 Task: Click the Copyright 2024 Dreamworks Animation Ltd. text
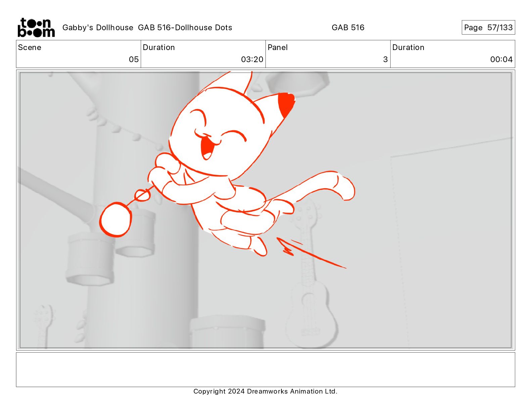point(265,391)
